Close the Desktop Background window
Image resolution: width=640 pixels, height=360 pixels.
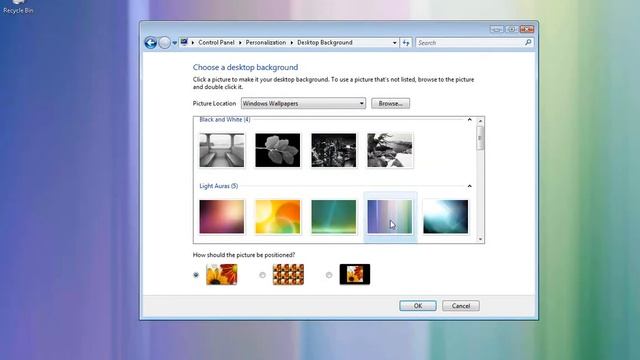point(527,29)
